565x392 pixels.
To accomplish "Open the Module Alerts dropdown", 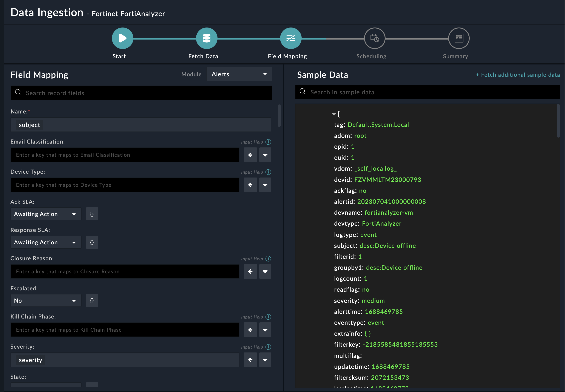I will click(x=239, y=74).
